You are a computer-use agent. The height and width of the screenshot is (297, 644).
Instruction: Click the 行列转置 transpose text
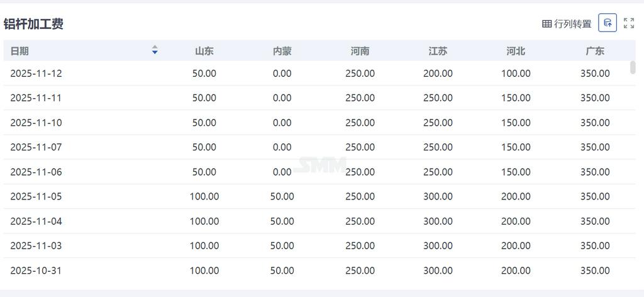click(573, 24)
